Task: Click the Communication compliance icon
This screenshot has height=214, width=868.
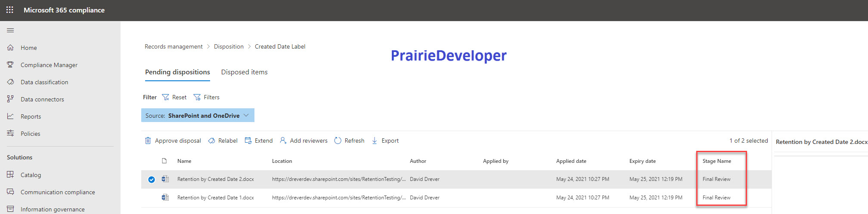Action: pyautogui.click(x=10, y=192)
